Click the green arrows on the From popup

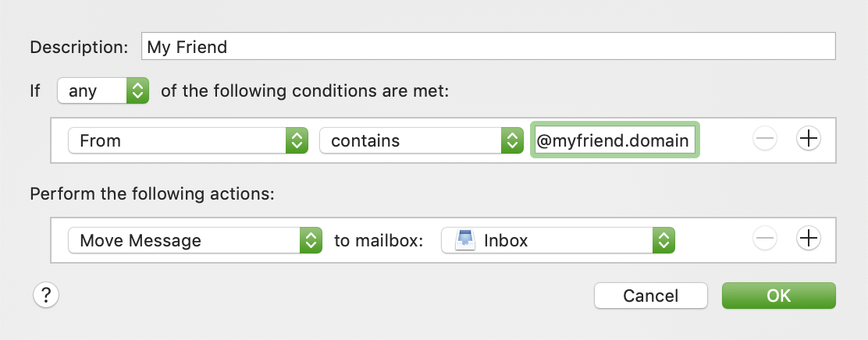coord(297,140)
